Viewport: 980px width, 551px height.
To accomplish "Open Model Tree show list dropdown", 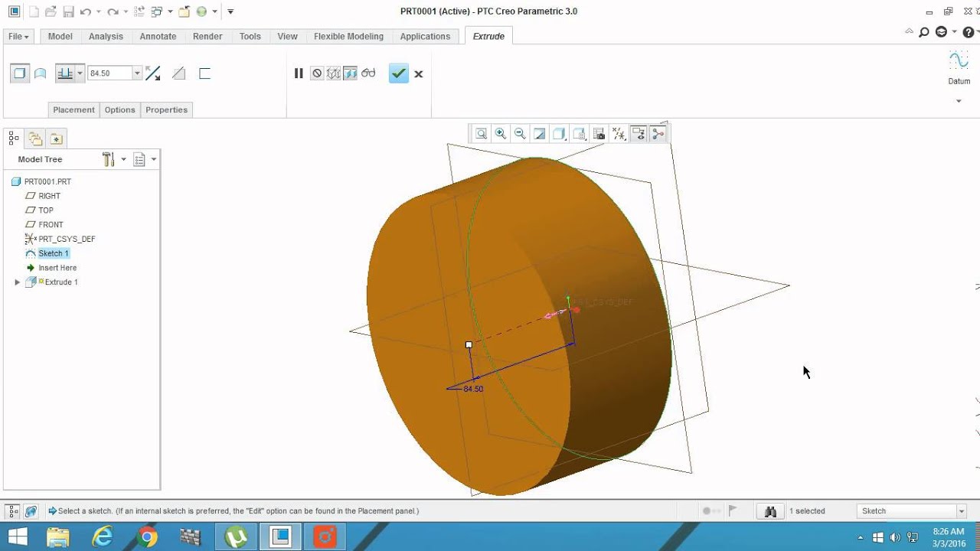I will [x=144, y=159].
